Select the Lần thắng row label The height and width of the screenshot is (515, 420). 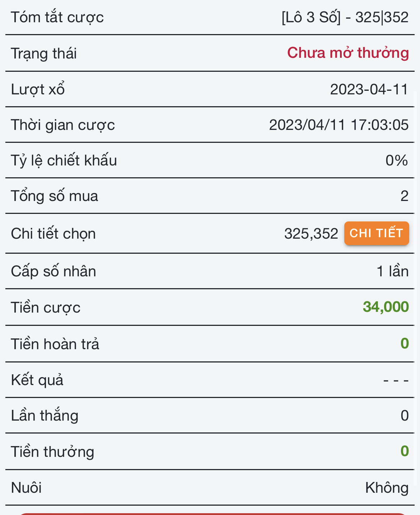[45, 416]
